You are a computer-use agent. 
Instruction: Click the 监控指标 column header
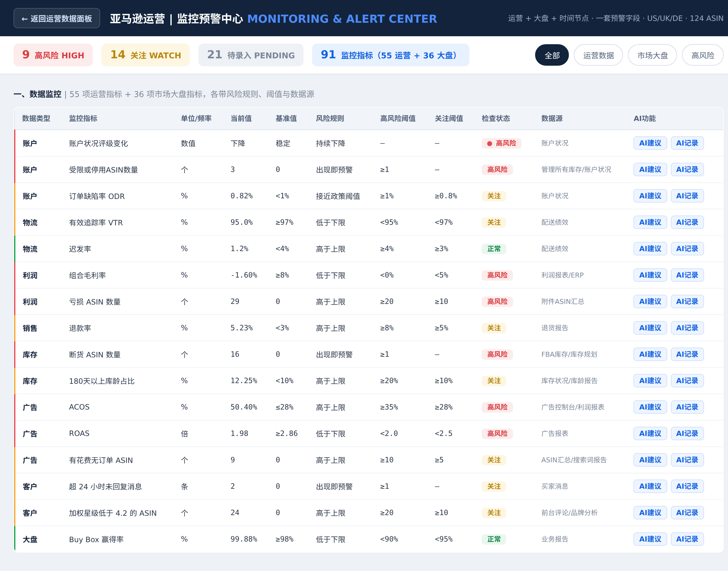83,118
